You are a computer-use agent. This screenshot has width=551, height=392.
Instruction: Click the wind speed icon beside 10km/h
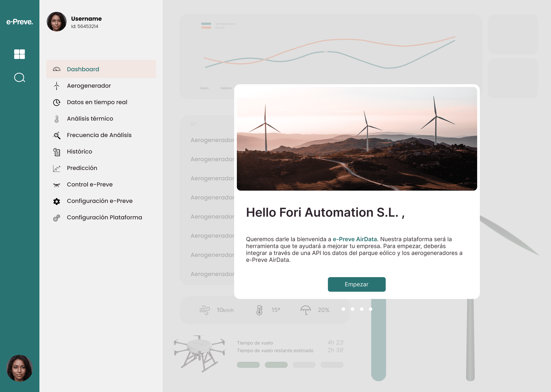click(205, 310)
